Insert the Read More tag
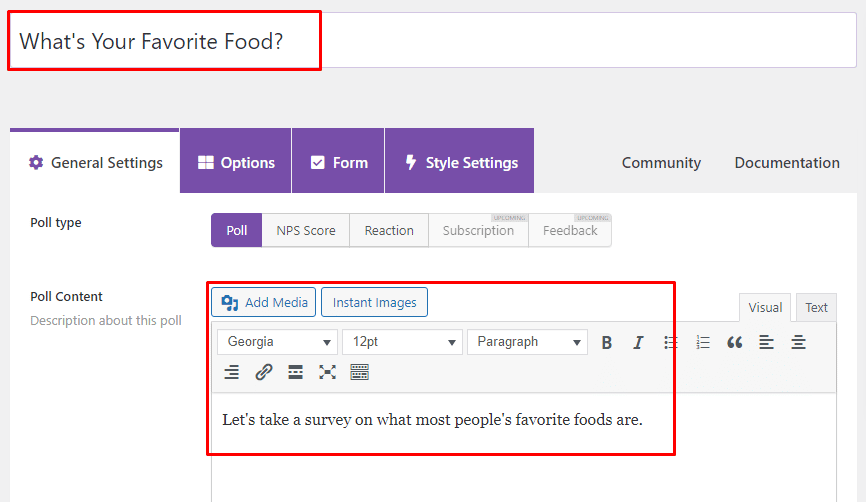Image resolution: width=866 pixels, height=502 pixels. (x=295, y=372)
